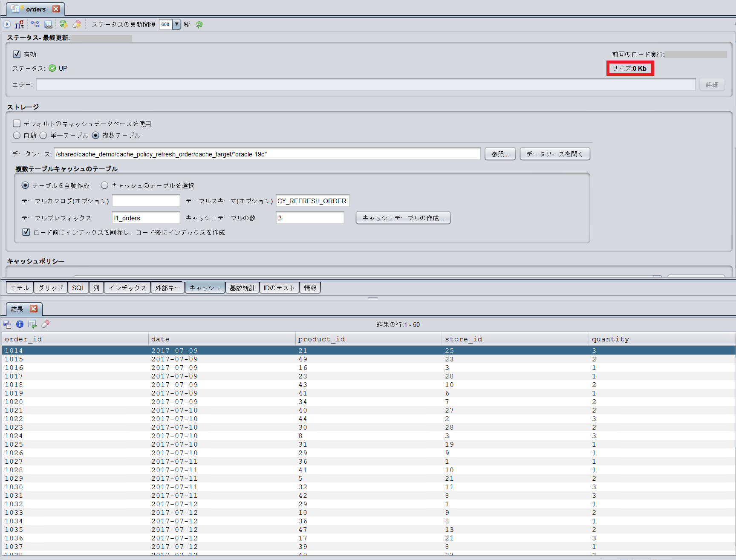The image size is (736, 560).
Task: Click the テーブルスキーマ field CY_REFRESH_ORDER
Action: click(313, 201)
